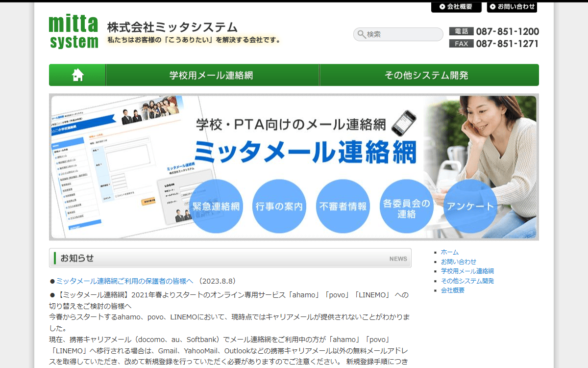This screenshot has height=368, width=588.
Task: Click the tagline 私たちはお客様の「こうありたい」を解決する会社です。
Action: click(x=195, y=40)
